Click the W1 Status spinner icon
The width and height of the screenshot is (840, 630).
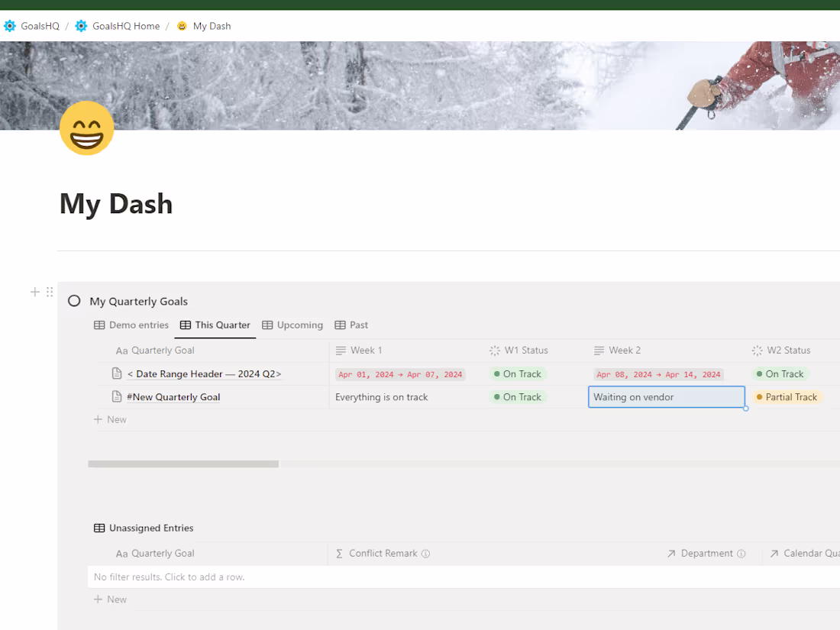click(495, 351)
